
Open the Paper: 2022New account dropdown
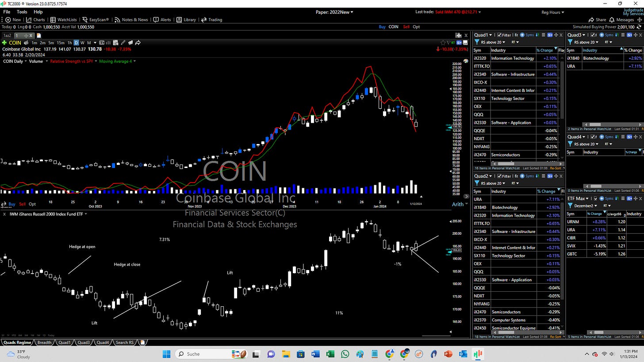point(334,12)
